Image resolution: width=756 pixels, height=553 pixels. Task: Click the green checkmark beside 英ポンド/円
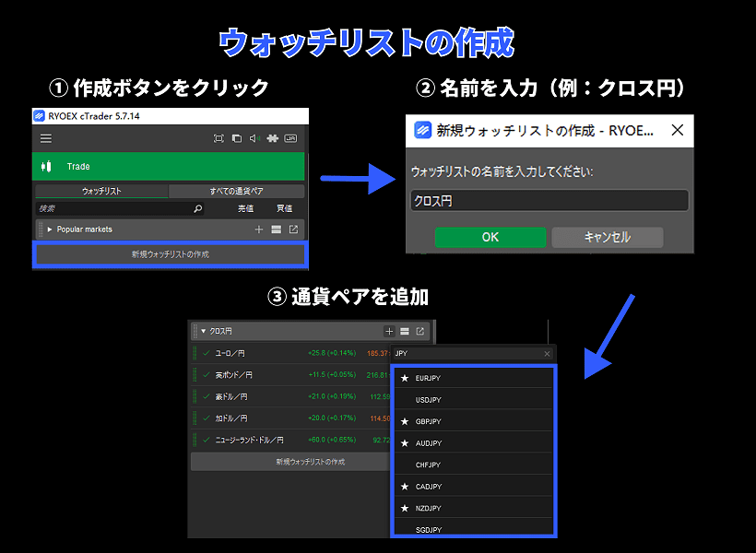pyautogui.click(x=207, y=375)
